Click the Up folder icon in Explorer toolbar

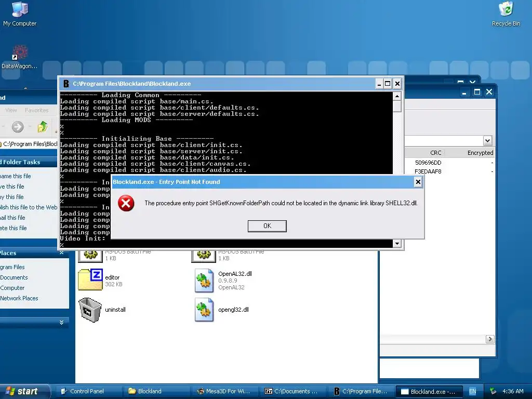click(43, 127)
